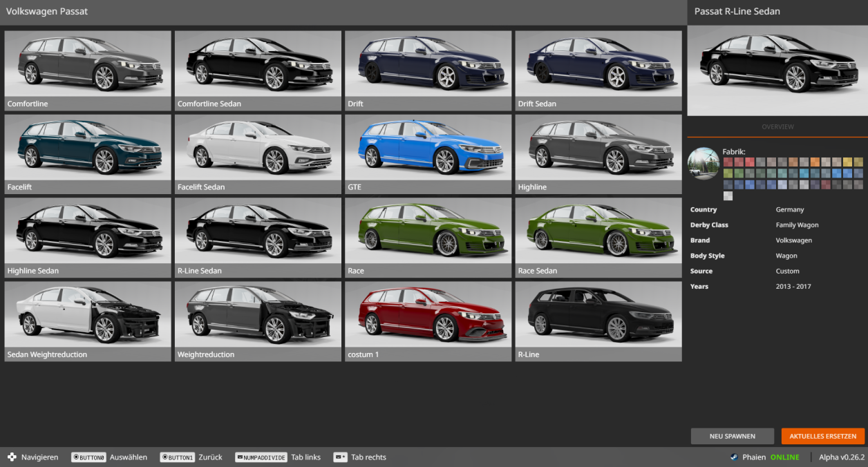Viewport: 868px width, 467px height.
Task: Select the dark R-Line wagon configuration
Action: pos(598,321)
